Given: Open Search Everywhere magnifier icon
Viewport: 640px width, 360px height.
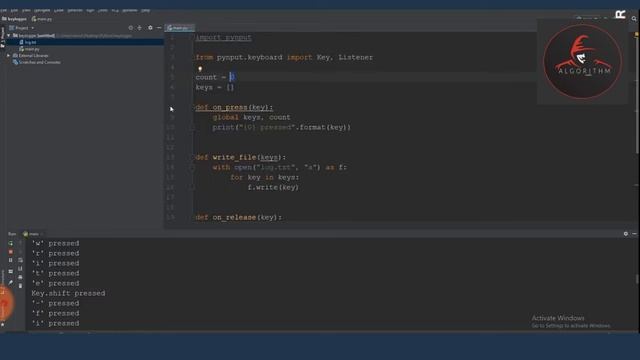Looking at the screenshot, I should point(634,19).
